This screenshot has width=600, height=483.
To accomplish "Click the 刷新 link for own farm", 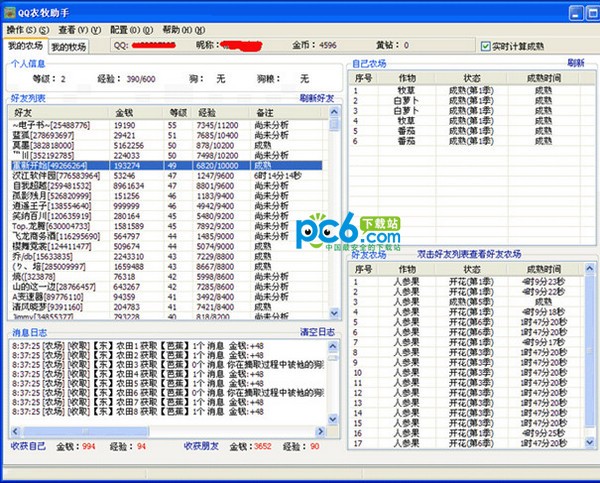I will click(x=576, y=63).
